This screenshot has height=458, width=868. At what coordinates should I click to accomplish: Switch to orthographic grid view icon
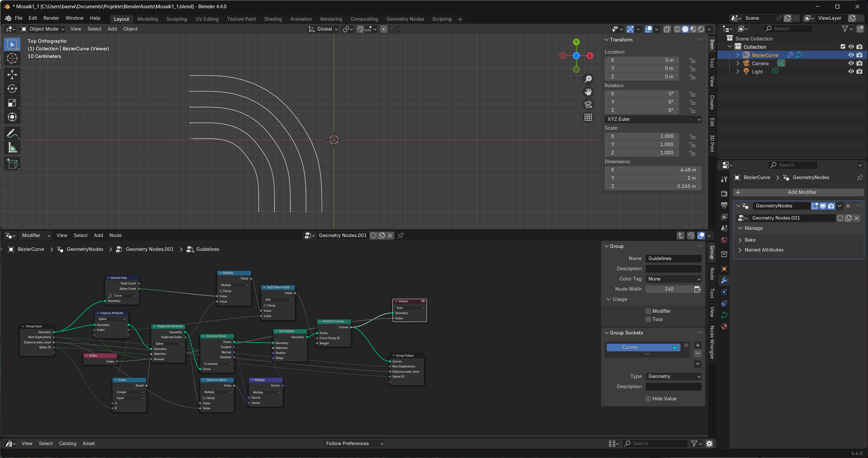588,117
